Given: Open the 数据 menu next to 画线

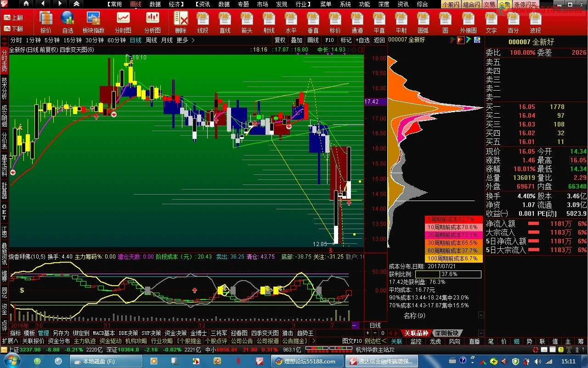Looking at the screenshot, I should coord(155,4).
